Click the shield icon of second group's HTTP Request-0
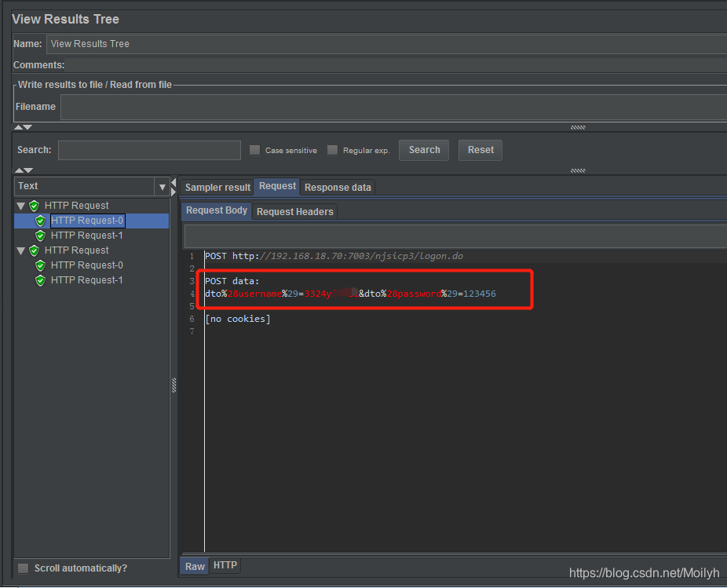 pyautogui.click(x=40, y=265)
